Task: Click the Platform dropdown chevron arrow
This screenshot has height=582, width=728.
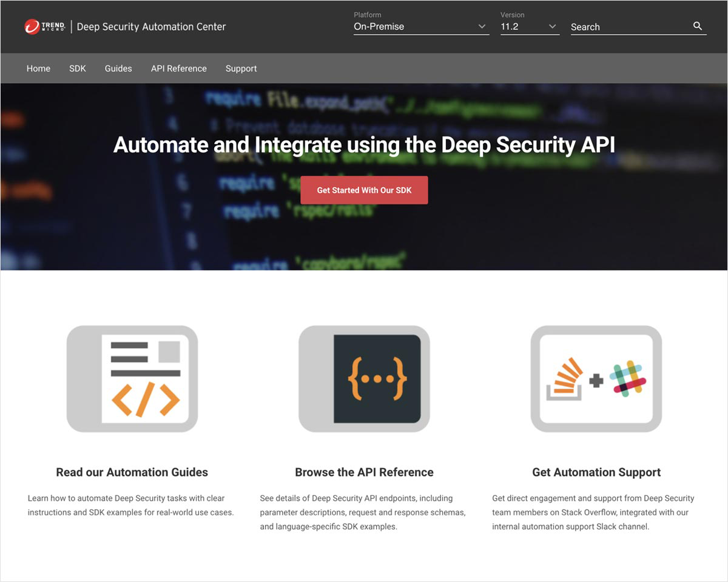Action: (x=482, y=27)
